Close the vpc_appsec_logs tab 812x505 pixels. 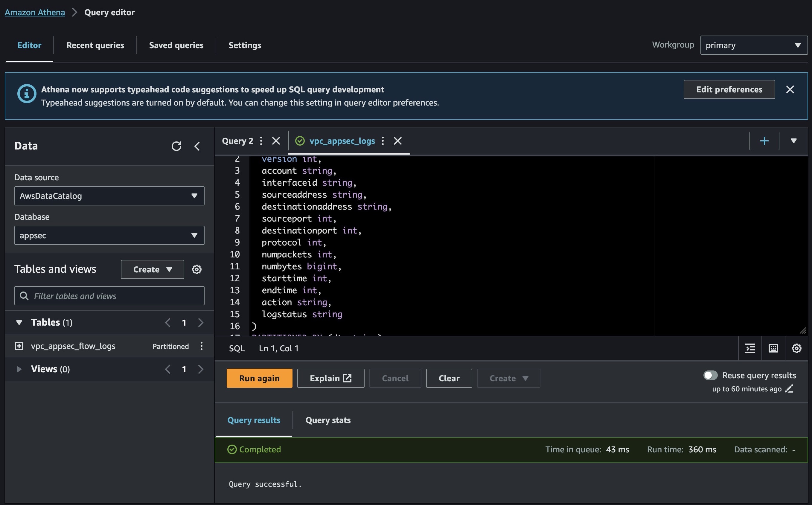click(397, 141)
